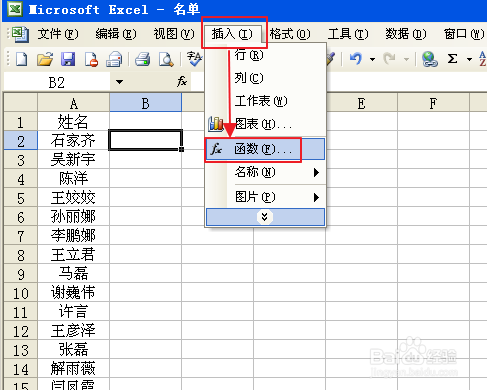Open the Undo history dropdown arrow
This screenshot has width=487, height=390.
pyautogui.click(x=372, y=60)
